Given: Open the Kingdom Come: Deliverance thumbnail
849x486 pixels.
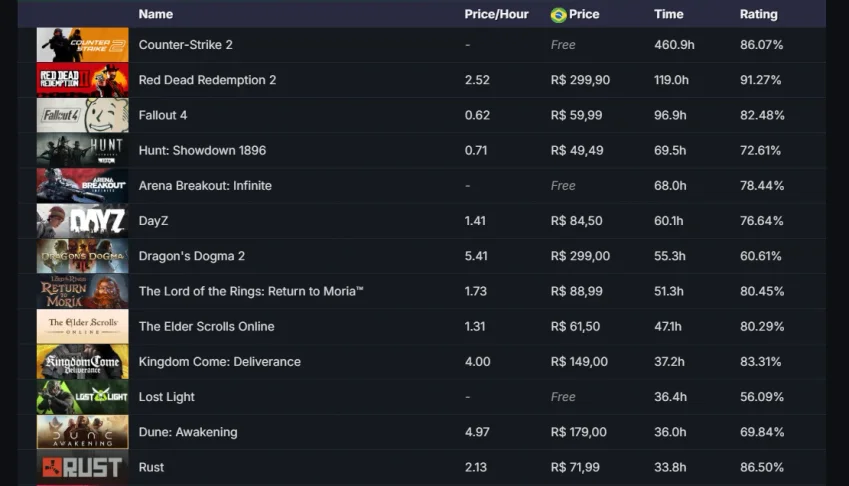Looking at the screenshot, I should 83,362.
